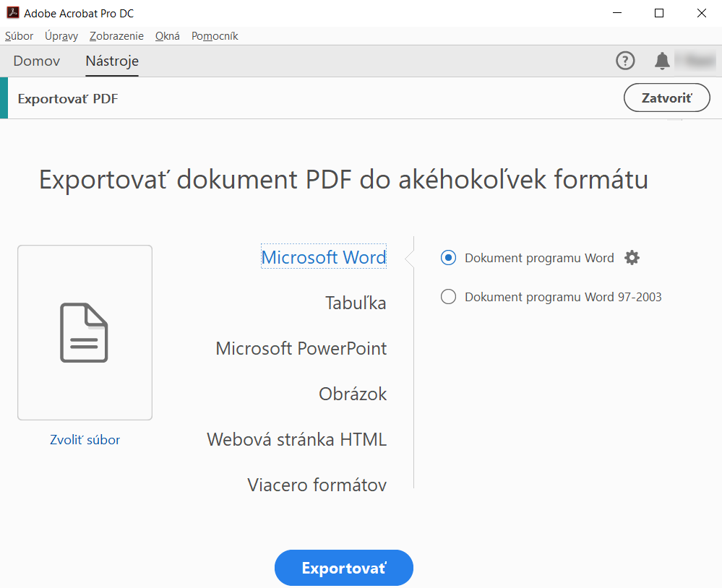The width and height of the screenshot is (722, 588).
Task: Open the Help question mark icon
Action: (x=624, y=61)
